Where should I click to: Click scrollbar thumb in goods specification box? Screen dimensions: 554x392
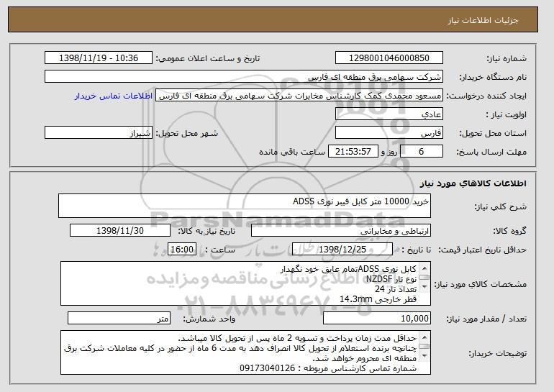click(424, 278)
